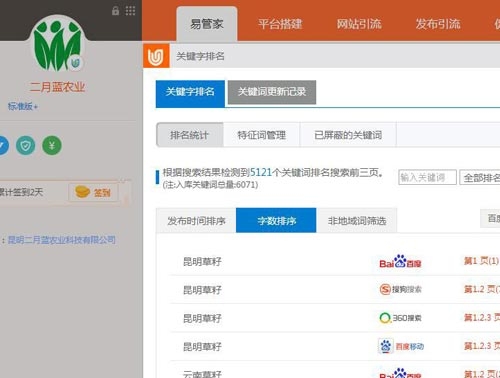
Task: Select the 排名统计 tab
Action: click(190, 135)
